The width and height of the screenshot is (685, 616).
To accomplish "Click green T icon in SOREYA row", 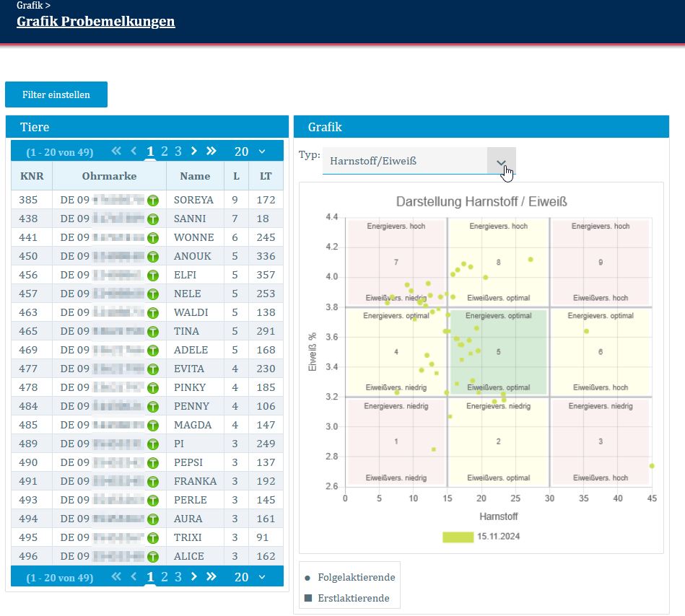I will 153,200.
